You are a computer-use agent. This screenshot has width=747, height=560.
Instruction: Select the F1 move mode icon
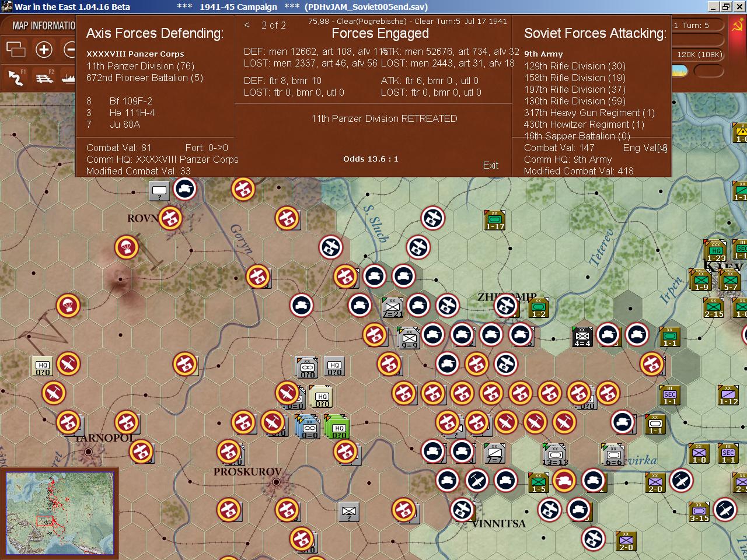pos(16,77)
